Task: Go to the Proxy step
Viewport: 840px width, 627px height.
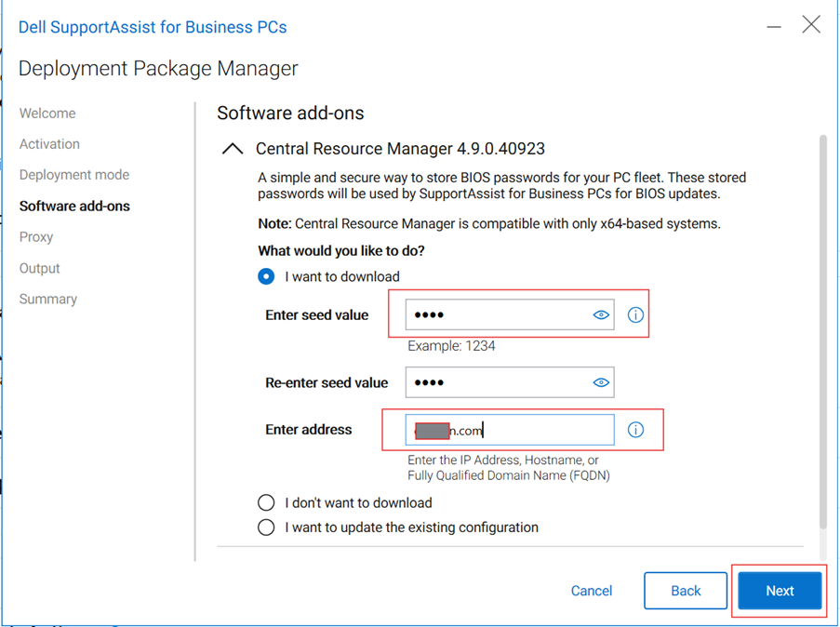Action: 36,236
